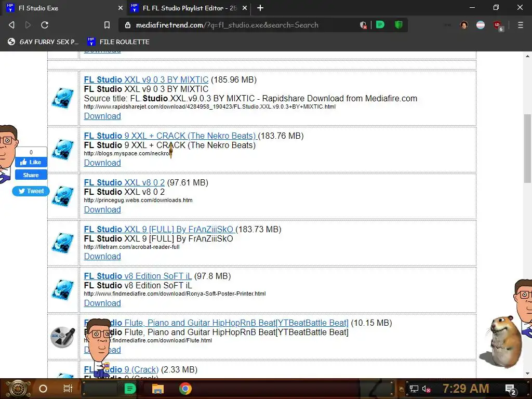Open FL Studio 9 (Crack) link
532x399 pixels.
121,370
